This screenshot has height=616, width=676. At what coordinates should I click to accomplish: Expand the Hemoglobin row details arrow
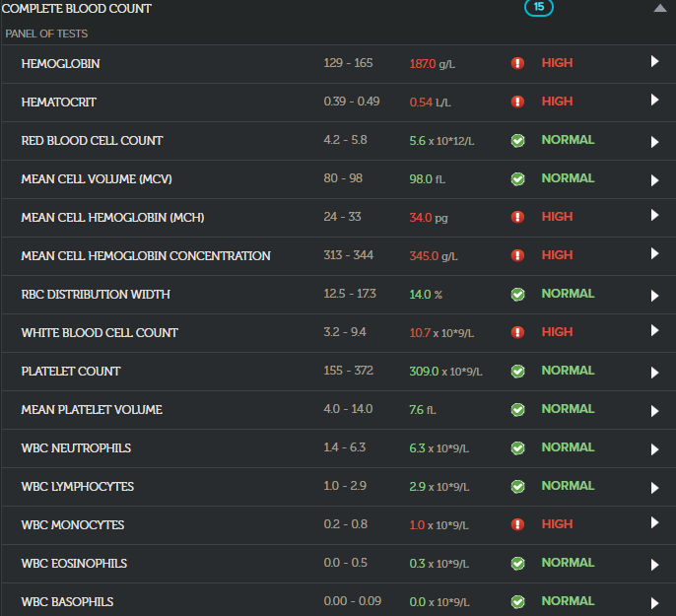click(654, 62)
